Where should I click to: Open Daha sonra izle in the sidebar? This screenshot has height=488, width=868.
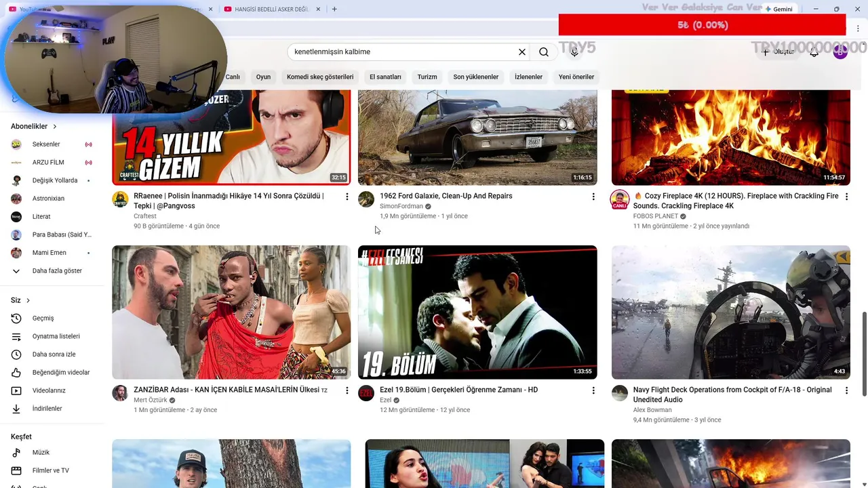click(52, 354)
